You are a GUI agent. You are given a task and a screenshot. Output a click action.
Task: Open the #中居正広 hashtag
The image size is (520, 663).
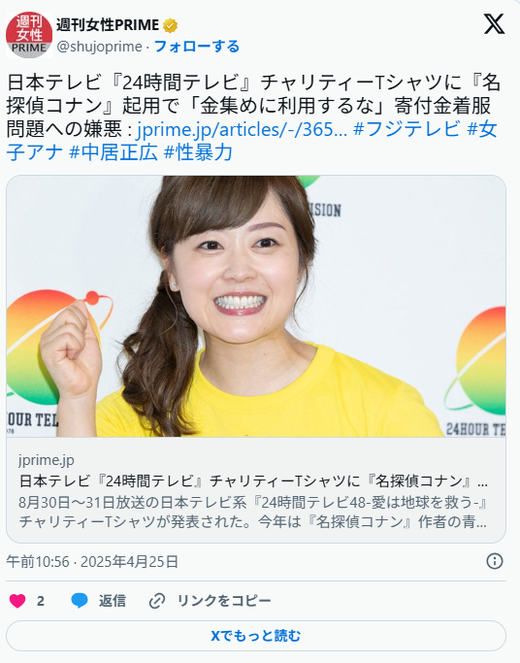113,152
